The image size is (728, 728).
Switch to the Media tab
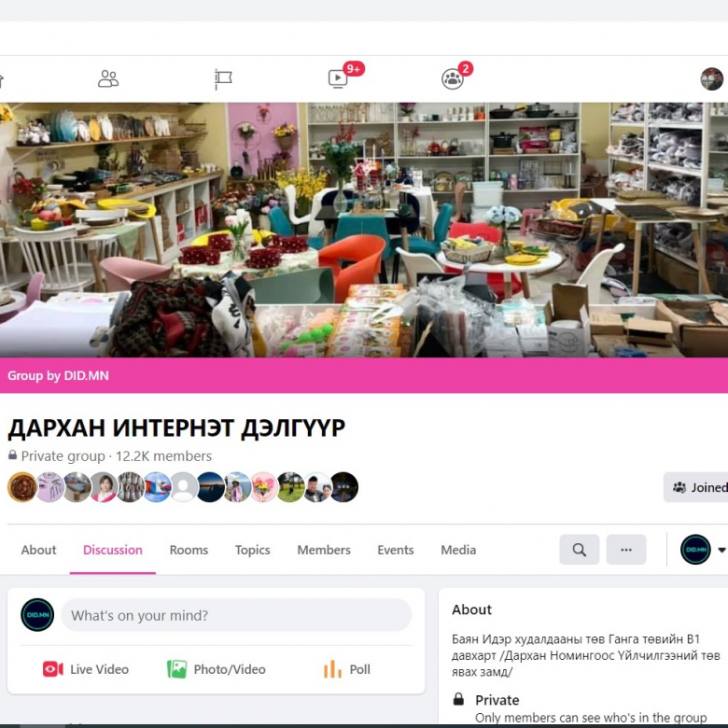[458, 550]
